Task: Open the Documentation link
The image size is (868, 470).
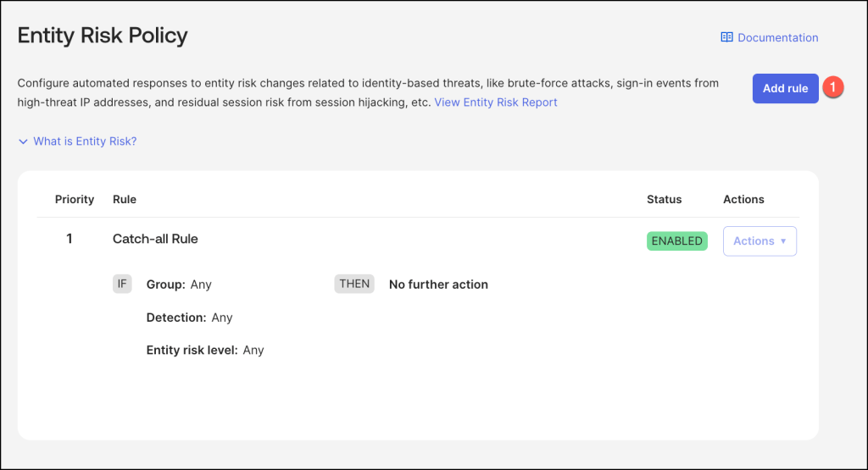Action: pyautogui.click(x=777, y=37)
